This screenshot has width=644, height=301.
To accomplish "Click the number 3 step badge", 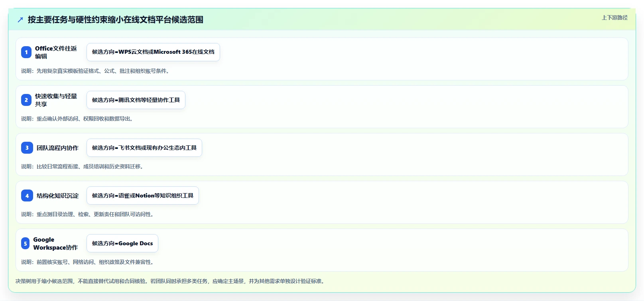I will 27,148.
